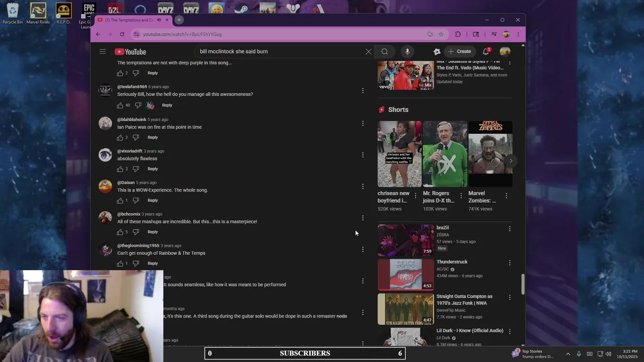Open the Chrome three-dot menu
Screen dimensions: 644x362
pyautogui.click(x=518, y=34)
